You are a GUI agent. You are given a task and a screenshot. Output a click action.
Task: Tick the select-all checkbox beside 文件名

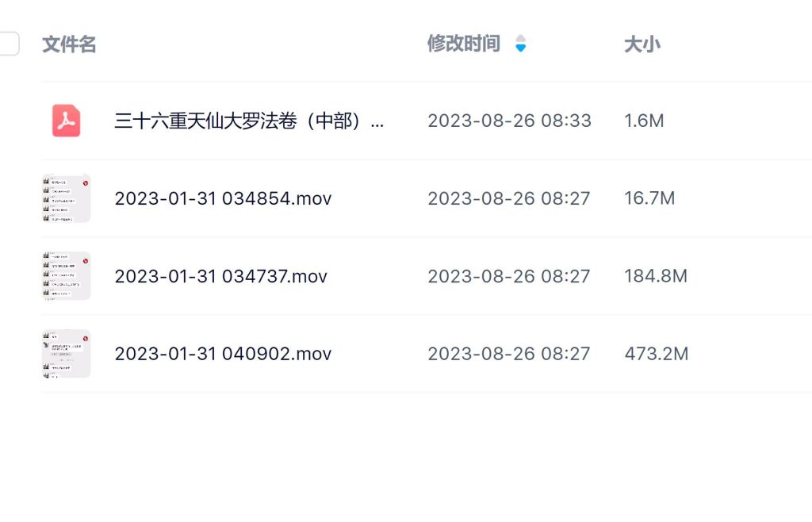click(8, 44)
